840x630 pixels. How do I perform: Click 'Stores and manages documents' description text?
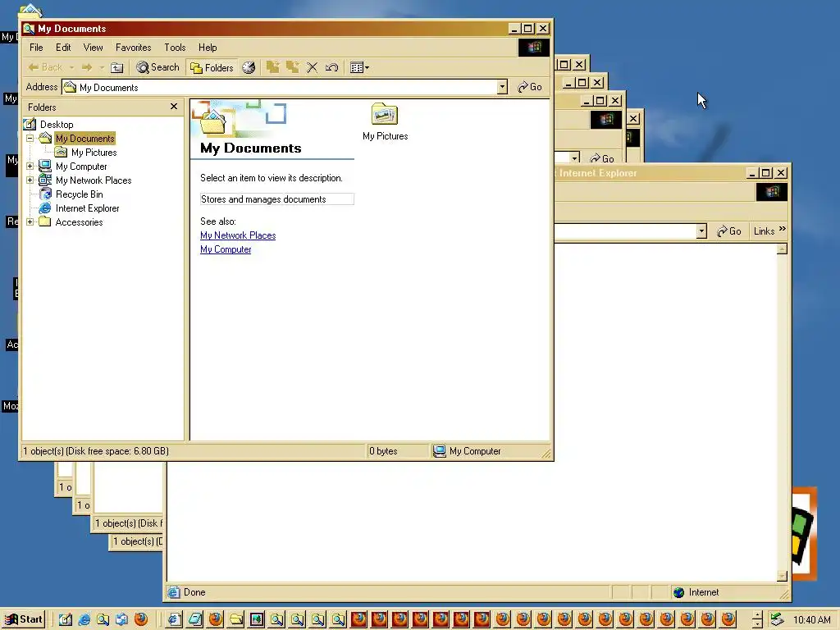tap(263, 199)
